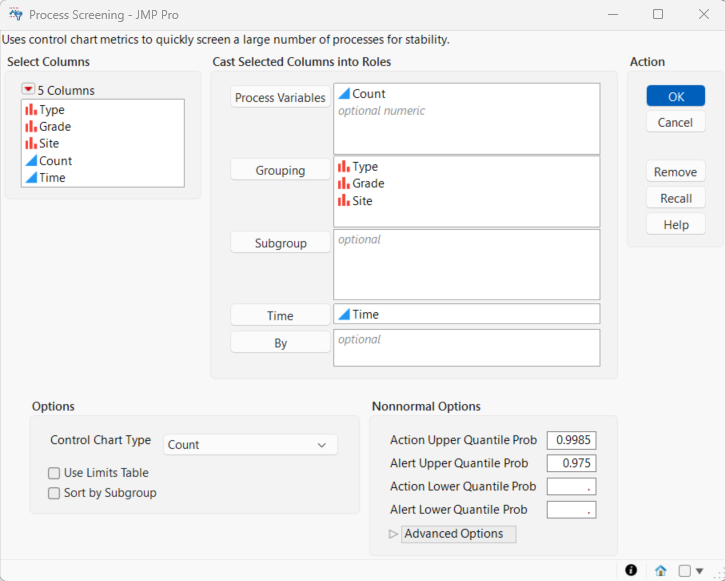Screen dimensions: 725x581
Task: Maximize the Process Screening window
Action: coord(658,14)
